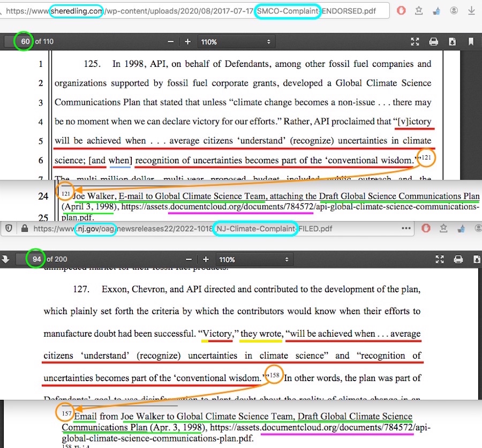
Task: Click the padlock icon beside nj.gov URL
Action: coord(24,229)
